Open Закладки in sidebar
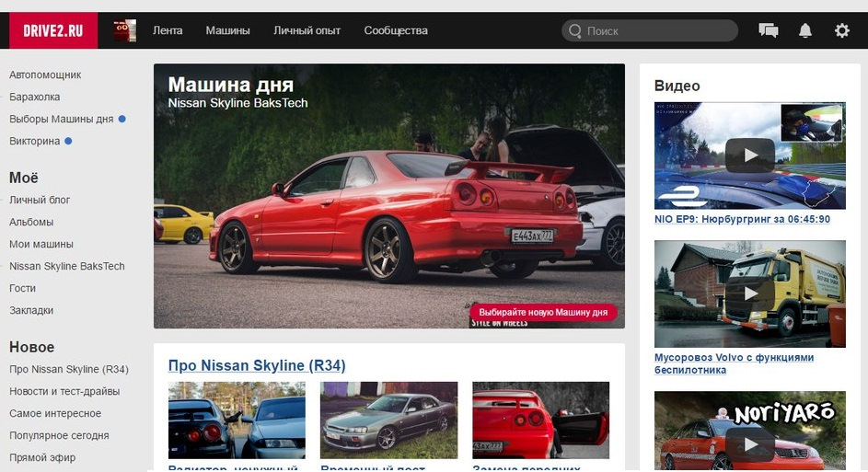This screenshot has width=868, height=472. click(x=31, y=310)
